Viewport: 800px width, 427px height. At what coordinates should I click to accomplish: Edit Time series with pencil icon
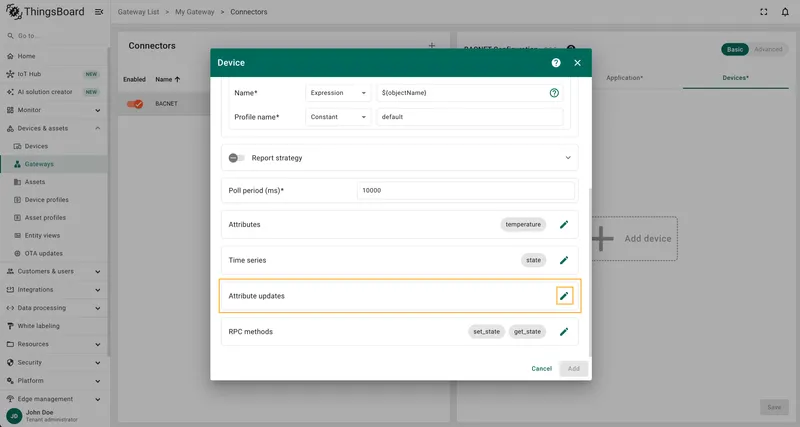pos(564,260)
